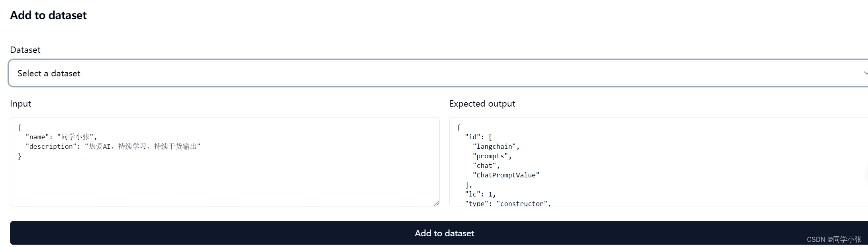The width and height of the screenshot is (868, 247).
Task: Click the "chat" entry in Expected output
Action: (486, 165)
